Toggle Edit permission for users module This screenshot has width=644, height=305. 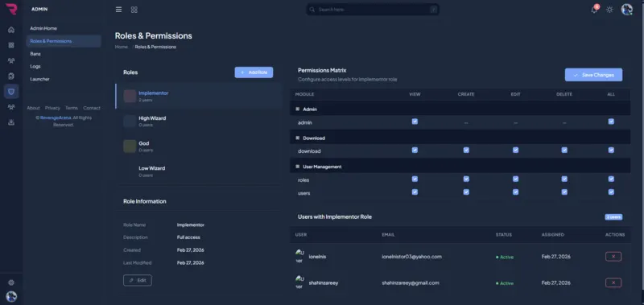point(515,192)
